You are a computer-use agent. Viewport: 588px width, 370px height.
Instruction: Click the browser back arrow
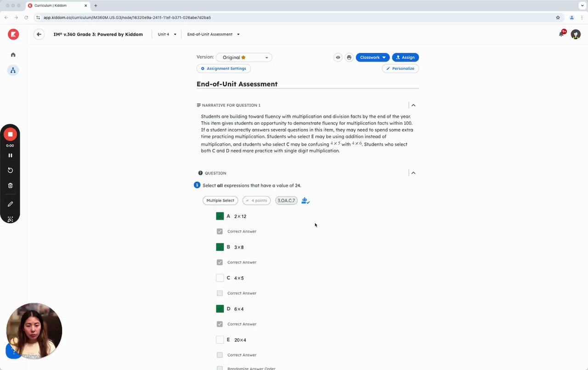6,17
